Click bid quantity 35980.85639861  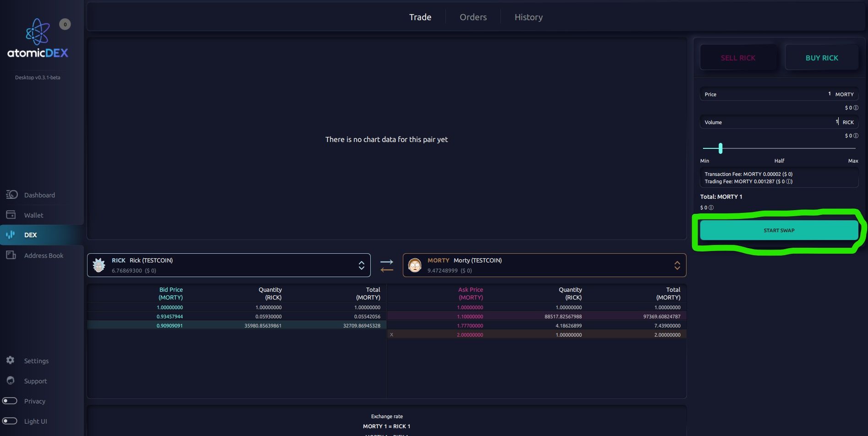263,326
